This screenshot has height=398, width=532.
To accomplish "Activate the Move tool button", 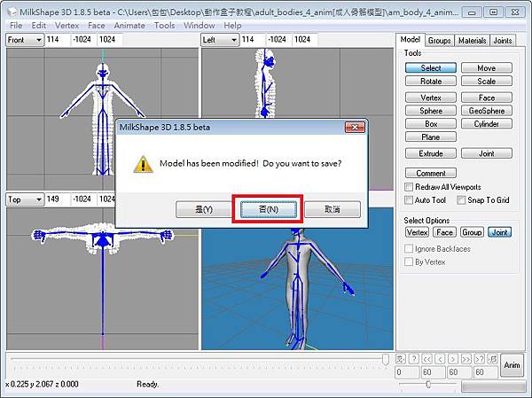I will point(487,68).
